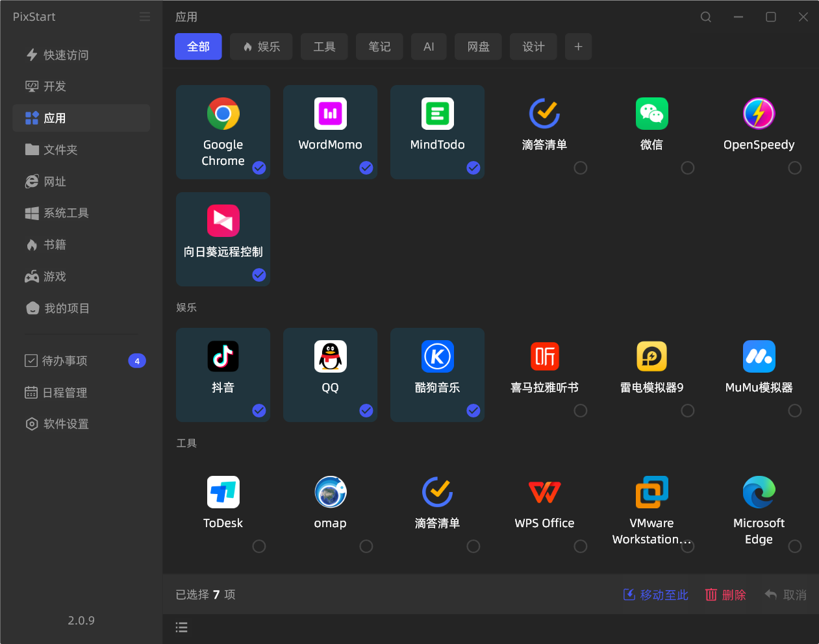
Task: Open the 向日葵远程控制 app icon
Action: (223, 221)
